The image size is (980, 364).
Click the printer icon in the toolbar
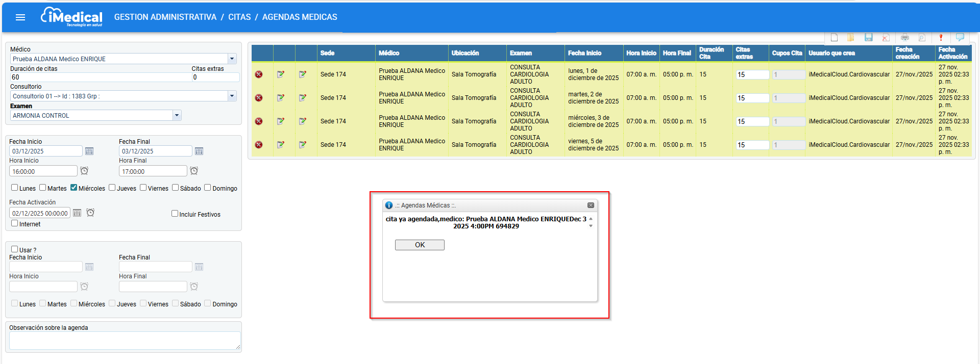point(904,37)
